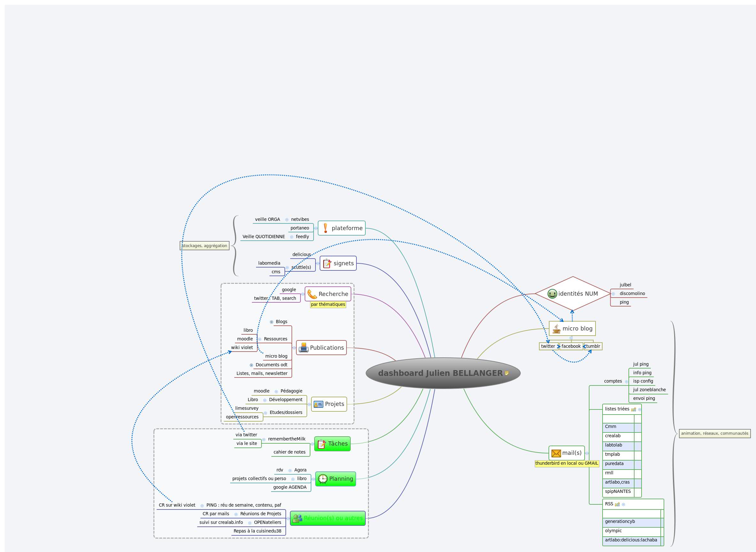
Task: Click the telephone icon on Recherche node
Action: point(312,294)
